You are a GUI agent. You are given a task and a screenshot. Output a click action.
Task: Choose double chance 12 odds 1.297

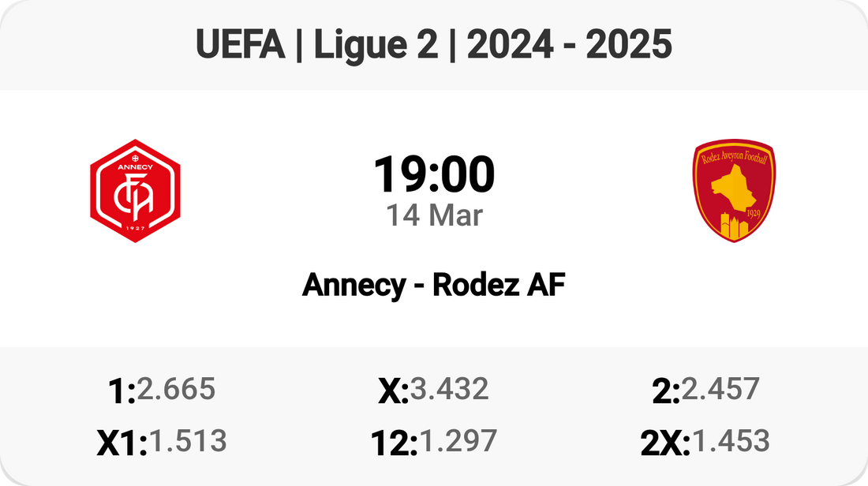[x=458, y=442]
